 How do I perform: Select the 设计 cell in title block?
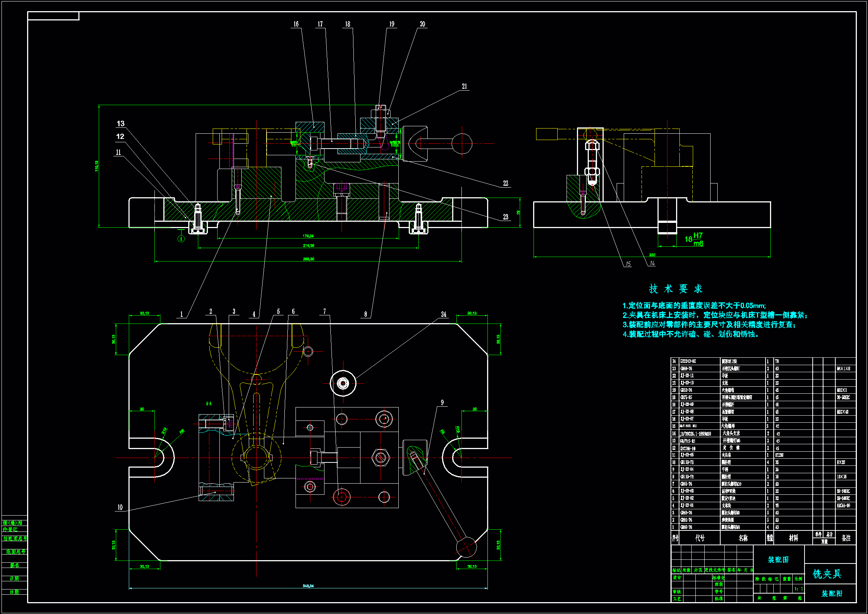coord(677,578)
